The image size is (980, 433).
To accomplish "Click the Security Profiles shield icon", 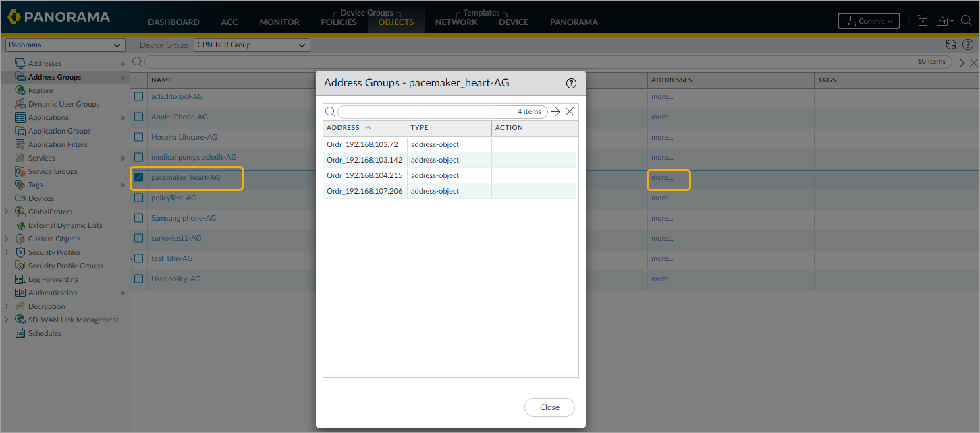I will (20, 252).
